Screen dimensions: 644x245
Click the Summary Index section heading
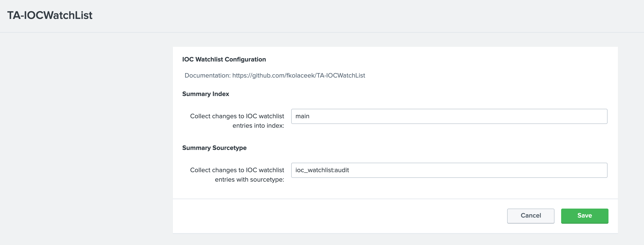pyautogui.click(x=206, y=94)
